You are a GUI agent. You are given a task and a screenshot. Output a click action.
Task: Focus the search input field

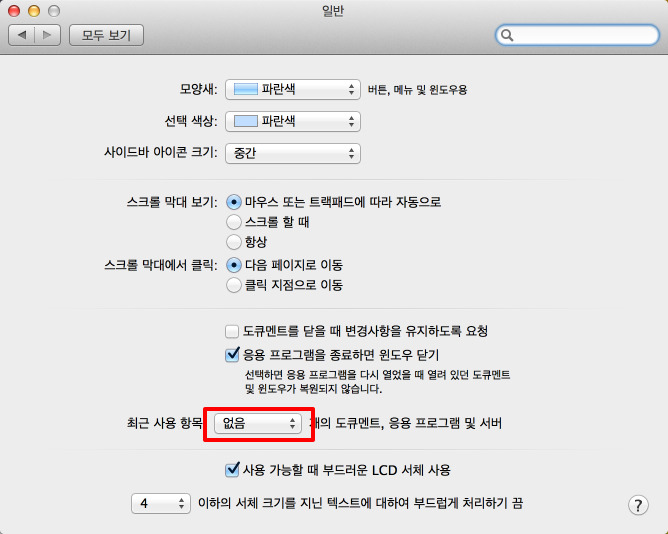(x=577, y=35)
